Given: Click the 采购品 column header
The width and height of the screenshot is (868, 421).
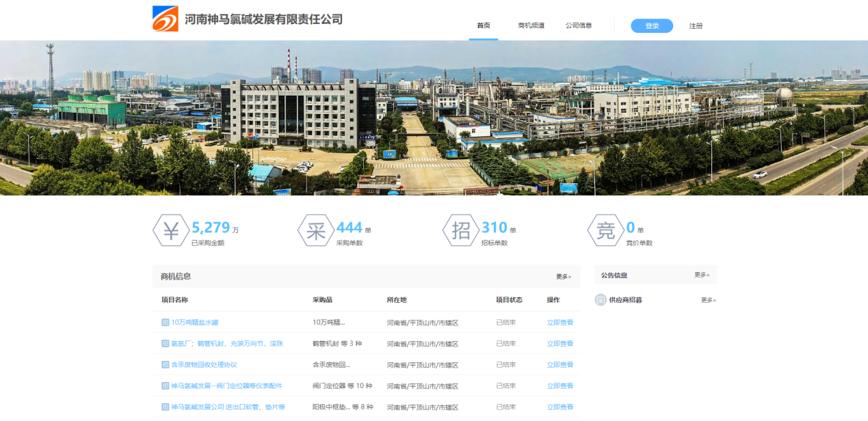Looking at the screenshot, I should click(x=322, y=300).
